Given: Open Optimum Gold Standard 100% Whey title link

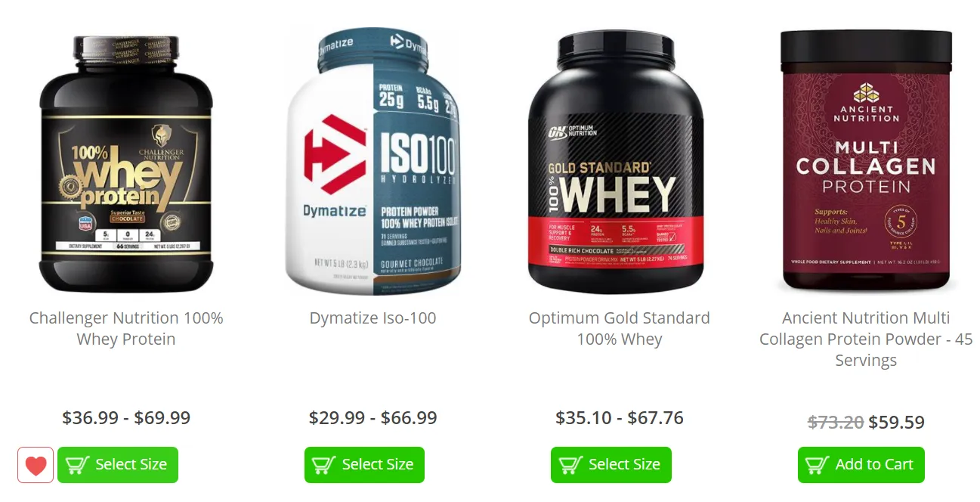Looking at the screenshot, I should point(620,328).
